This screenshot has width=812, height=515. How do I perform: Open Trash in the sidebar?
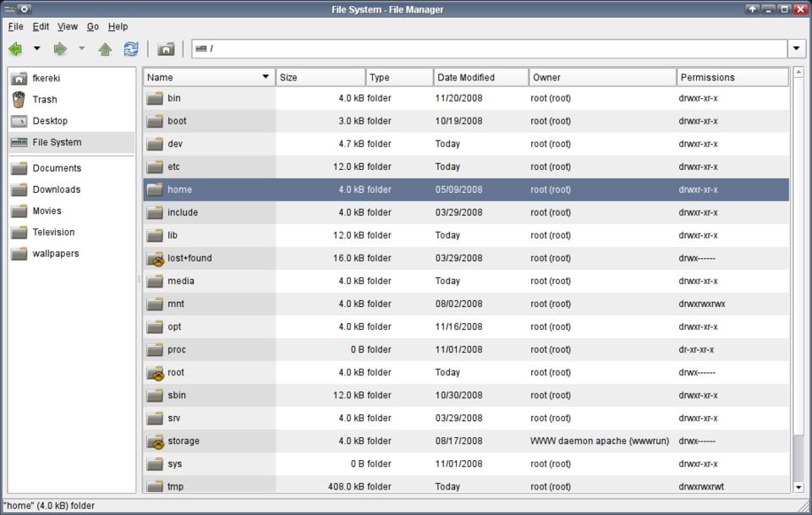[x=44, y=100]
